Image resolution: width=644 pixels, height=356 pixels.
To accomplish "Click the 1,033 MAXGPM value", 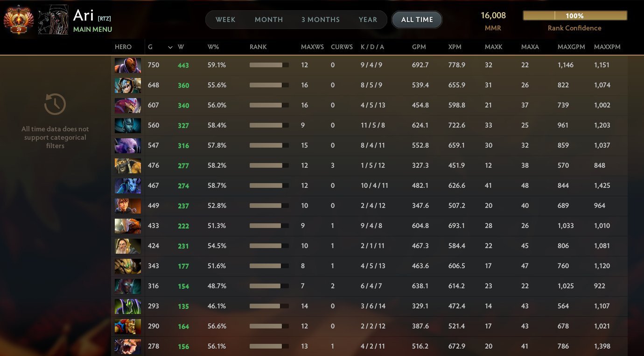I will (x=566, y=226).
